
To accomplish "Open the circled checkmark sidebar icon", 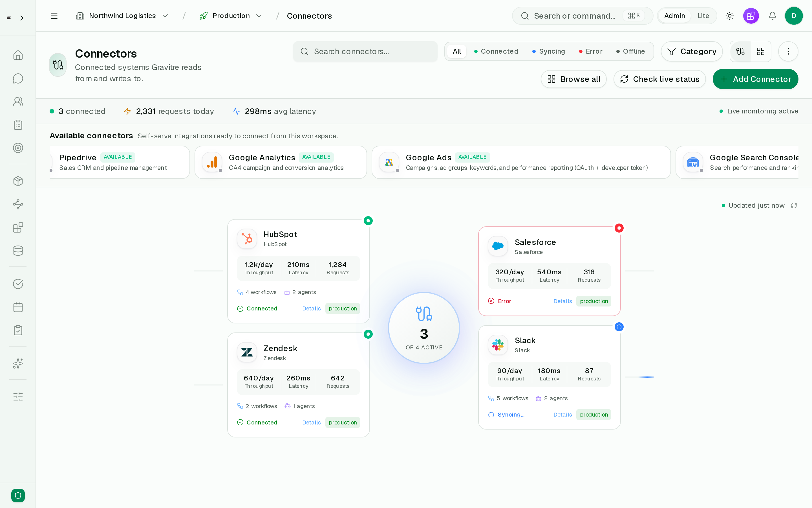I will tap(18, 284).
